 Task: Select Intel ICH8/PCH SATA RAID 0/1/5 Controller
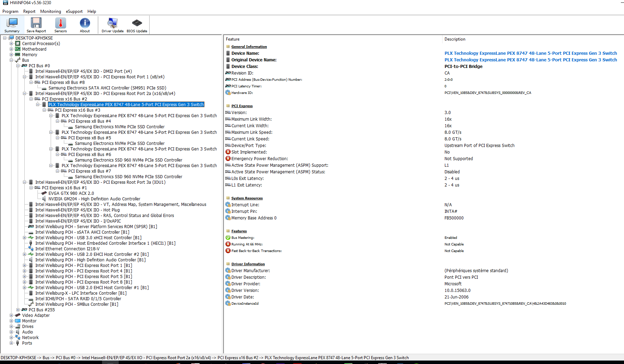(x=78, y=299)
